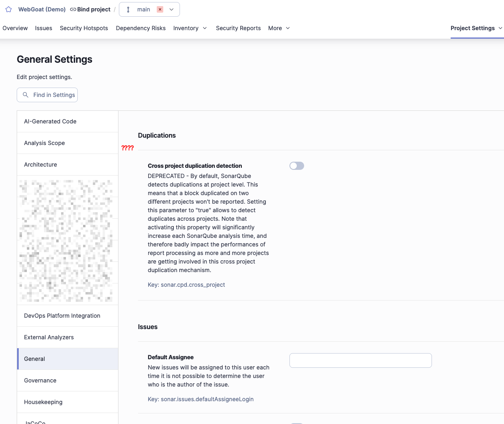Open the Housekeeping settings category
The height and width of the screenshot is (424, 504).
pos(43,402)
